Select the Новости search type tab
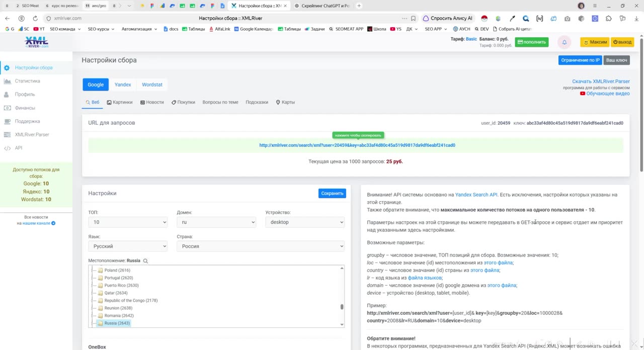This screenshot has width=644, height=350. tap(152, 102)
